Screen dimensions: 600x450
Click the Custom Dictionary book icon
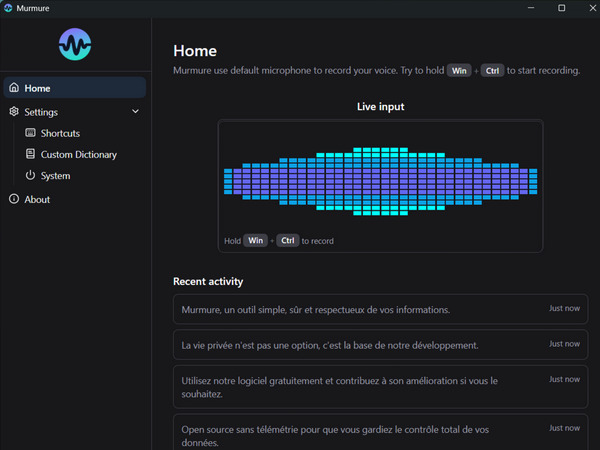[31, 154]
